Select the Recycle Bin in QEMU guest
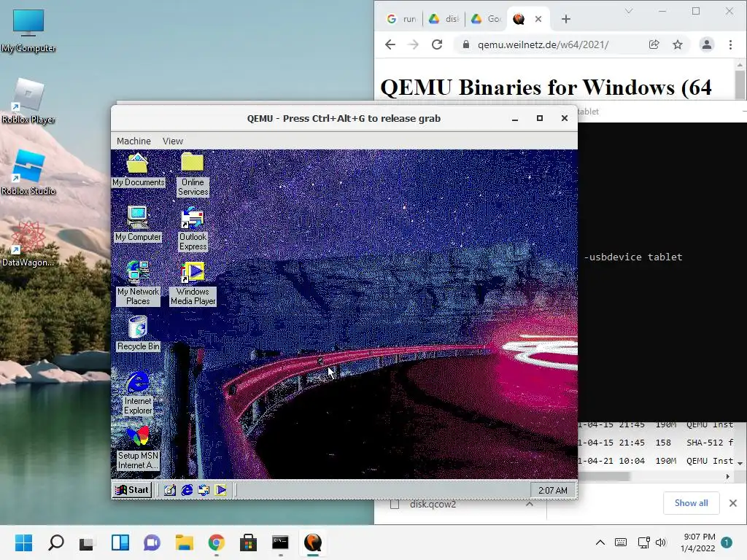 click(138, 334)
